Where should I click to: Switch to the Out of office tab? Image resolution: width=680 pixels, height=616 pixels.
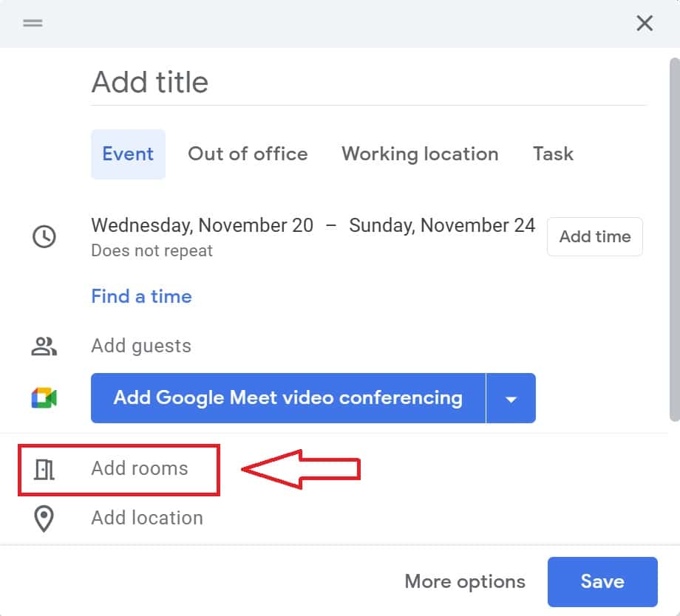click(248, 154)
